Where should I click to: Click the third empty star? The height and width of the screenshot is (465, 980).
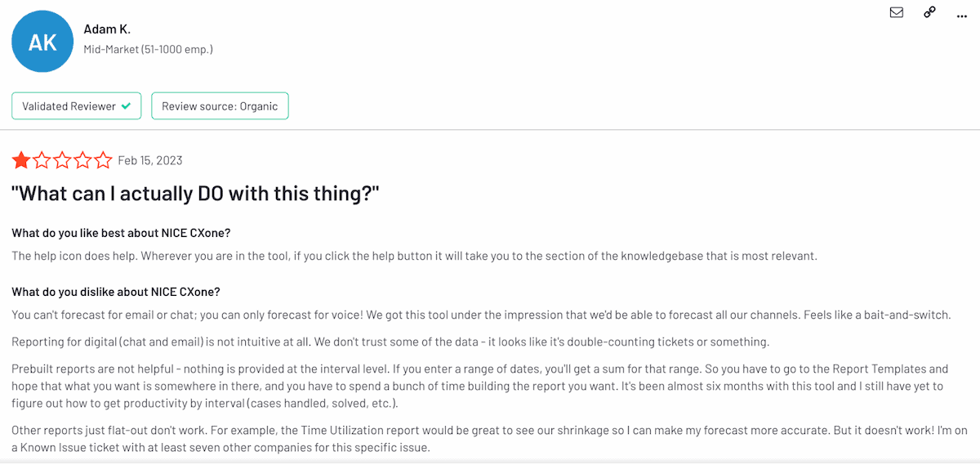pyautogui.click(x=62, y=160)
